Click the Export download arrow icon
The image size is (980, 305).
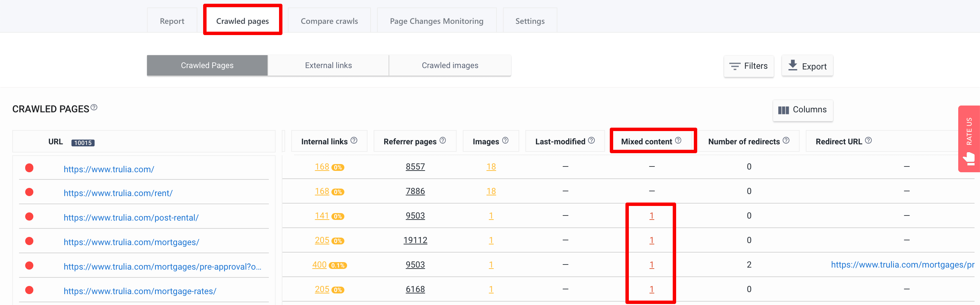[x=793, y=65]
